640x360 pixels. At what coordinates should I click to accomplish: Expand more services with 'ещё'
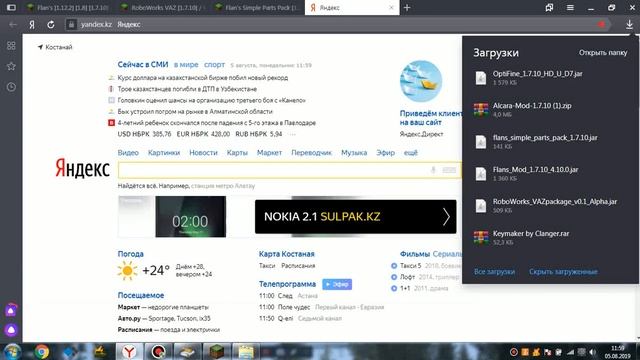click(411, 153)
